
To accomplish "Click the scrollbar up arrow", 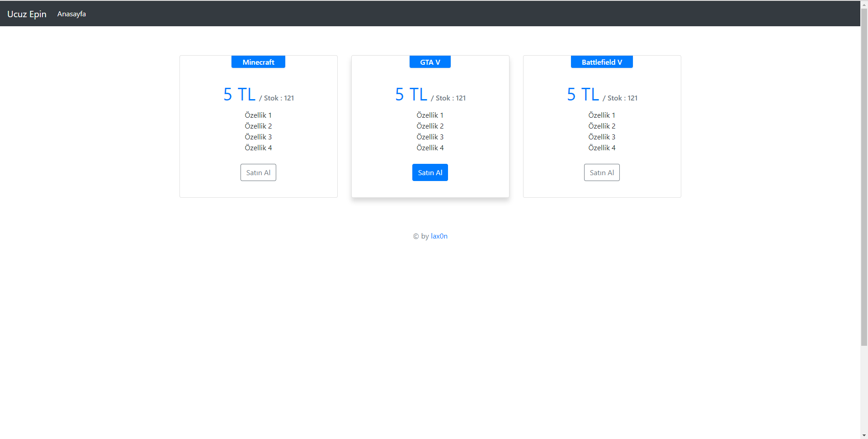I will click(x=864, y=4).
